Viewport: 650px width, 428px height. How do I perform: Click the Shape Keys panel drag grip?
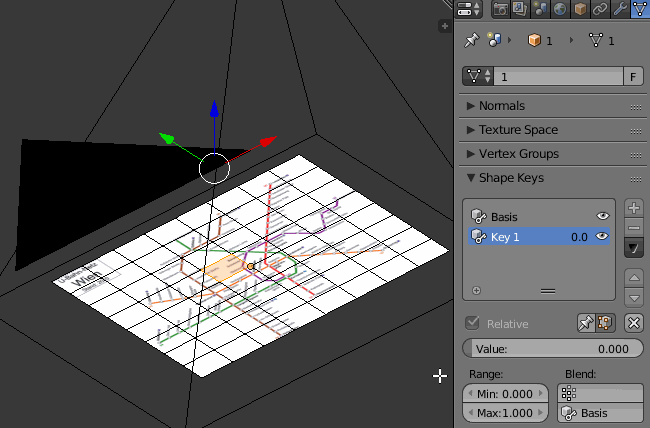636,179
